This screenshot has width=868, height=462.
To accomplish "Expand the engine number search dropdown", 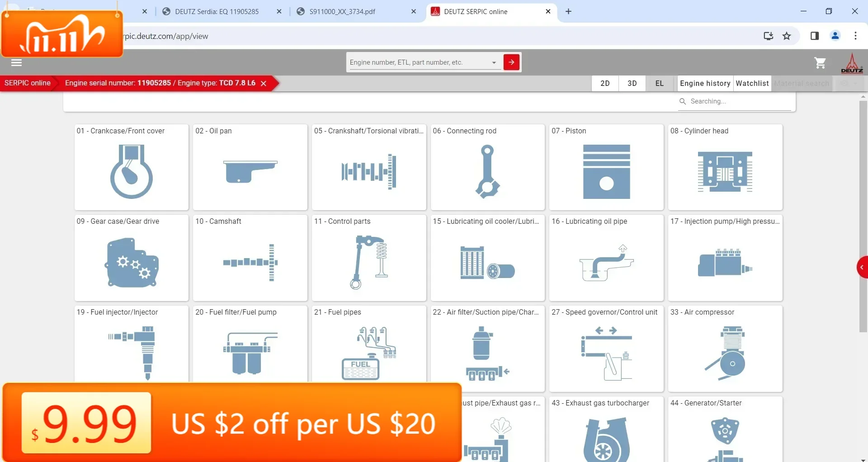I will coord(494,63).
